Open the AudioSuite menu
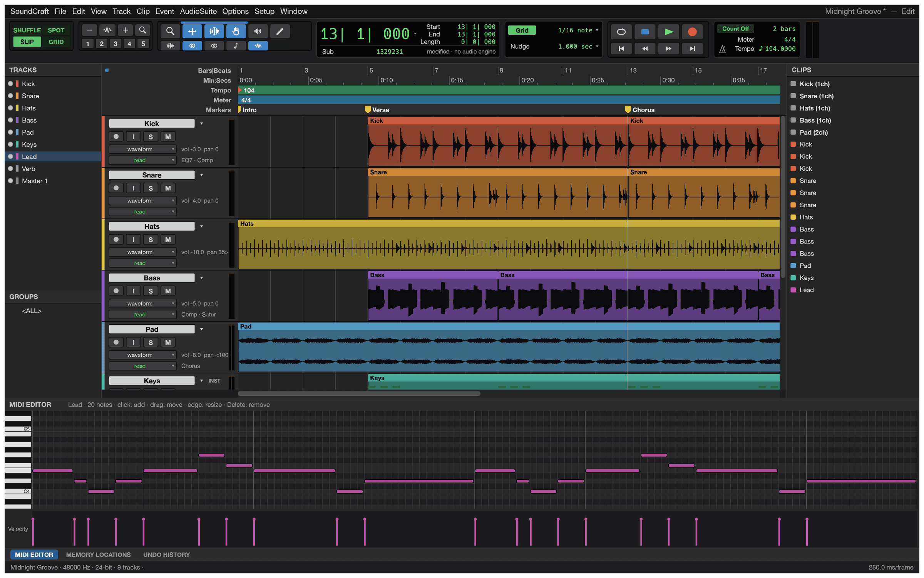This screenshot has width=924, height=578. click(x=198, y=11)
